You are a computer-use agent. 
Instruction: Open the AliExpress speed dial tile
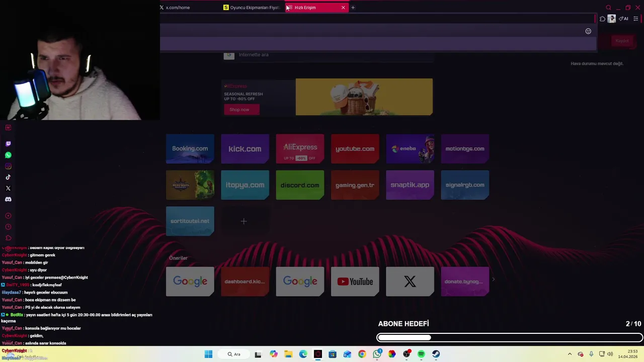click(x=300, y=149)
